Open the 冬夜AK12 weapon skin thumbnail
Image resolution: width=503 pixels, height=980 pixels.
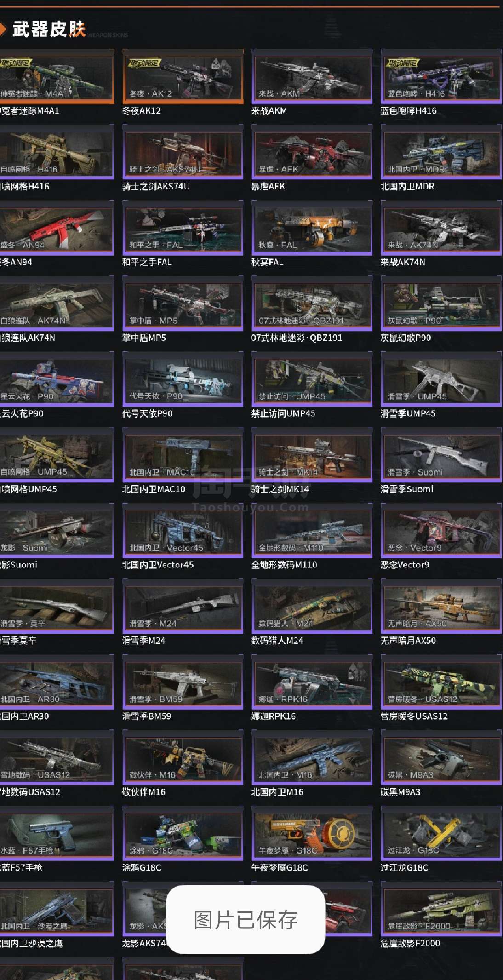click(183, 77)
